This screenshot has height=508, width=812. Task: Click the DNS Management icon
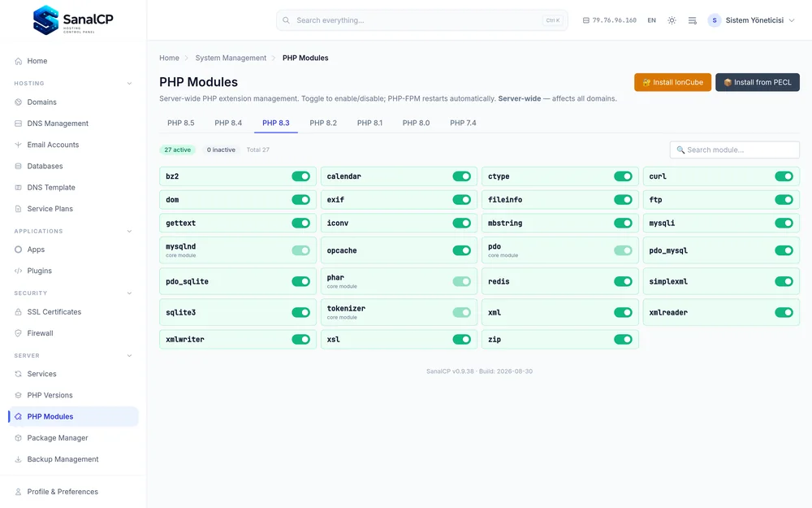(18, 124)
